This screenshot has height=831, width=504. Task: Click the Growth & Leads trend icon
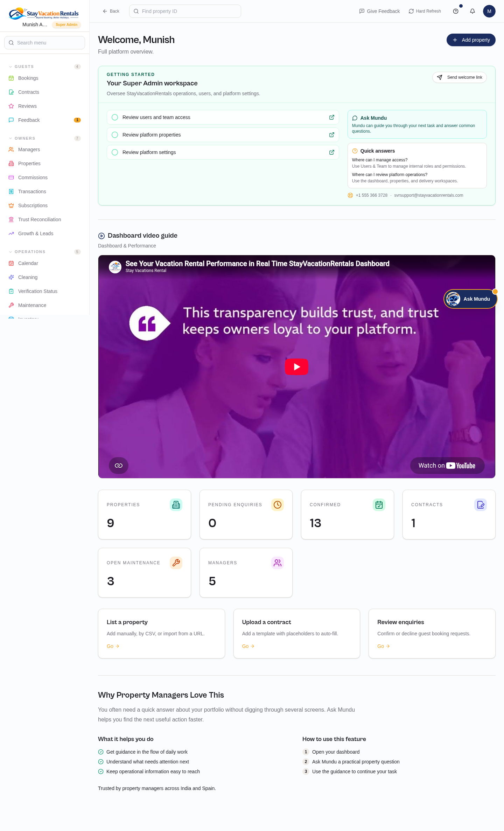(11, 233)
